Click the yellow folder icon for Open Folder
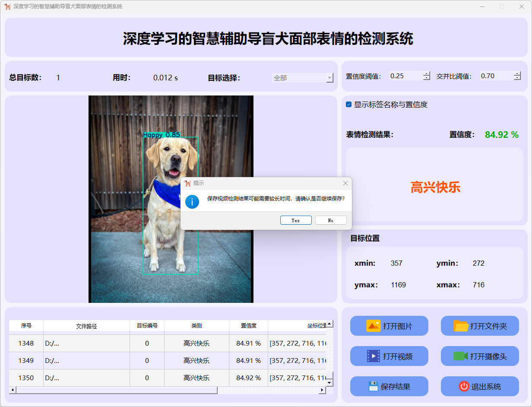The image size is (532, 407). pos(461,326)
